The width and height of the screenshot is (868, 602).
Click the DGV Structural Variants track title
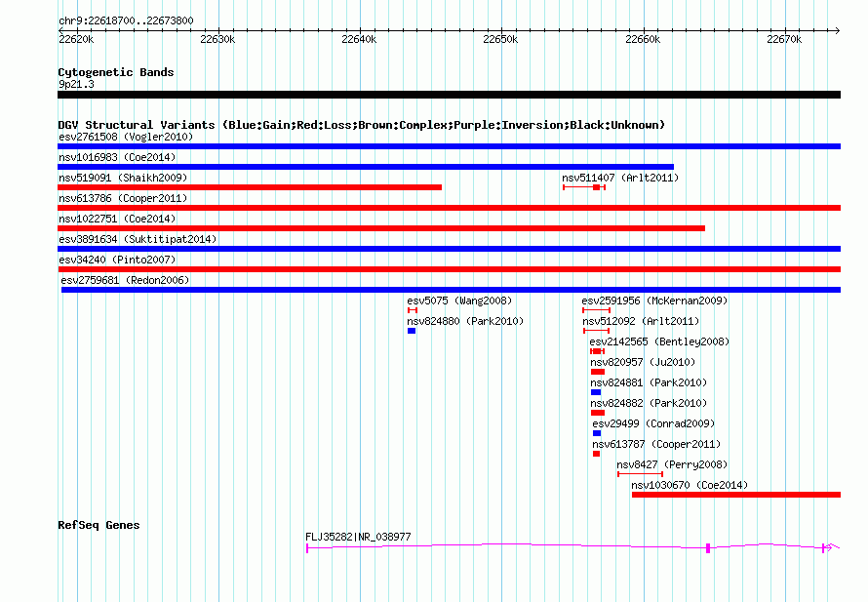point(362,125)
